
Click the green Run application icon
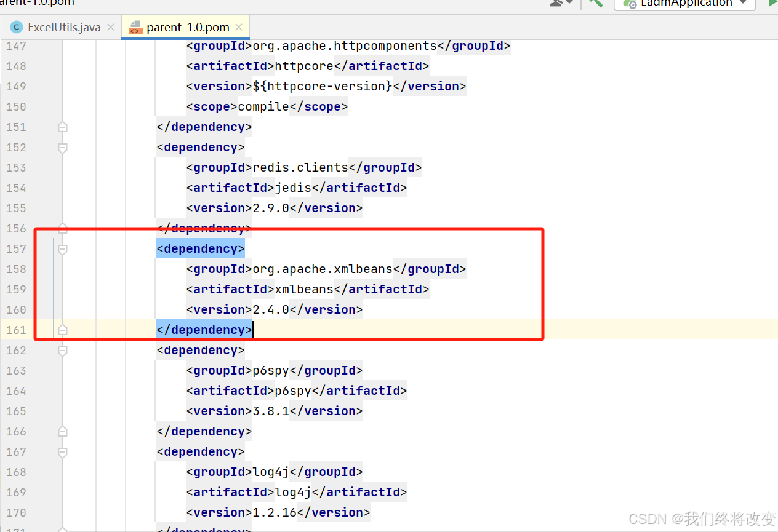(774, 4)
